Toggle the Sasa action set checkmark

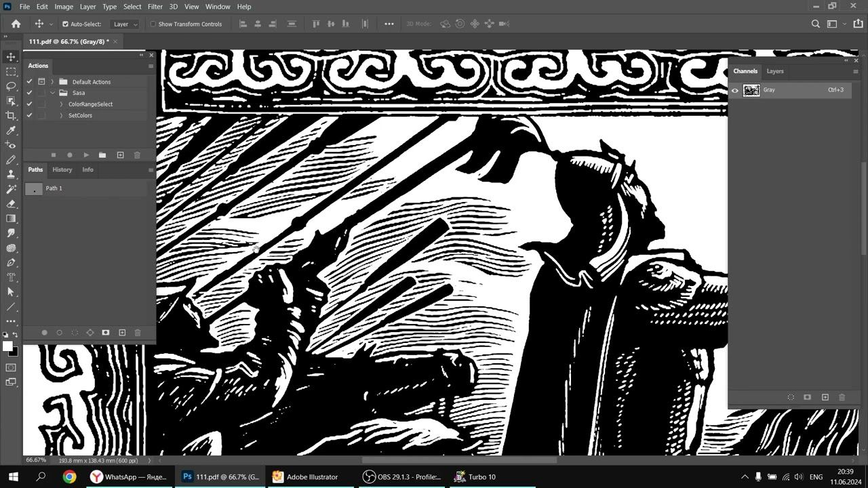pos(29,93)
